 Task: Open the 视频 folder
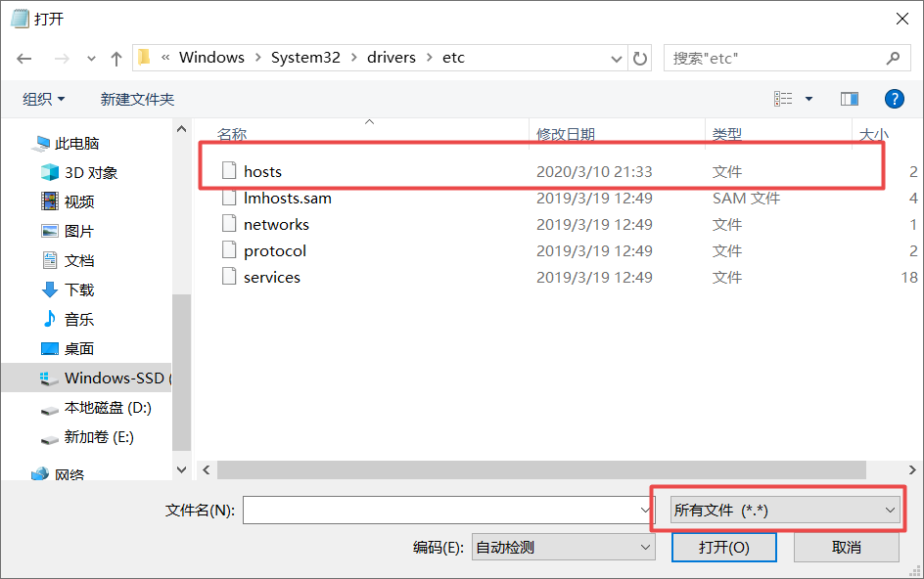coord(79,202)
